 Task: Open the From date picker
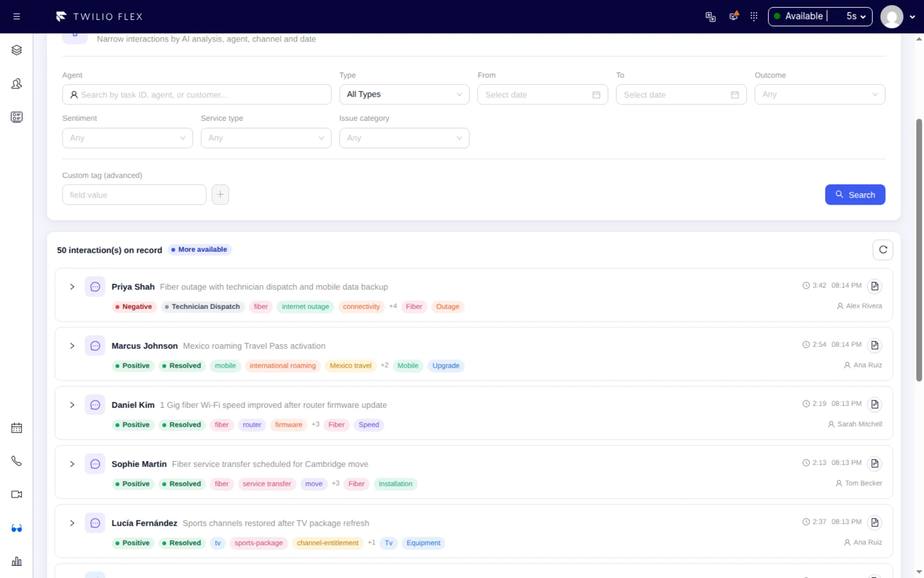point(542,94)
